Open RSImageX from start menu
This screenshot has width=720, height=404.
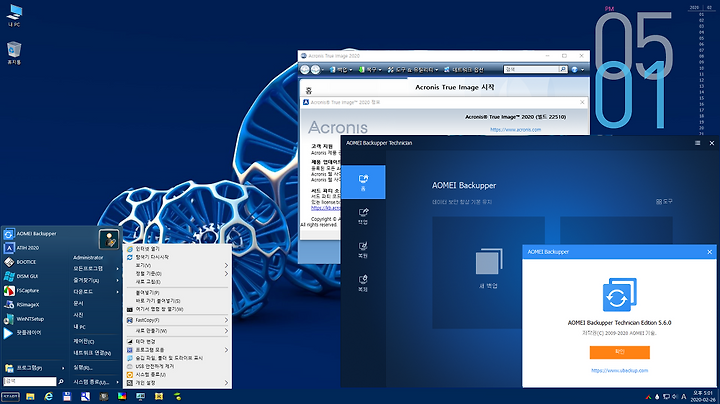(22, 305)
